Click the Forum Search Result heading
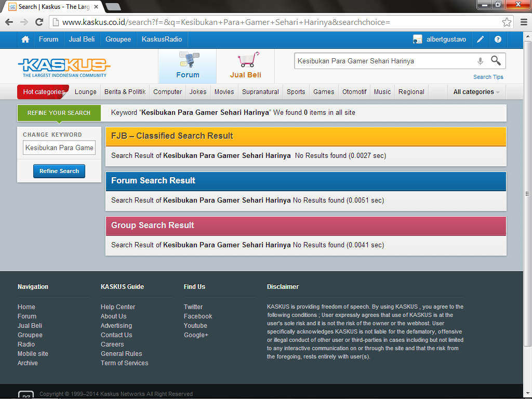The height and width of the screenshot is (399, 532). pyautogui.click(x=153, y=180)
